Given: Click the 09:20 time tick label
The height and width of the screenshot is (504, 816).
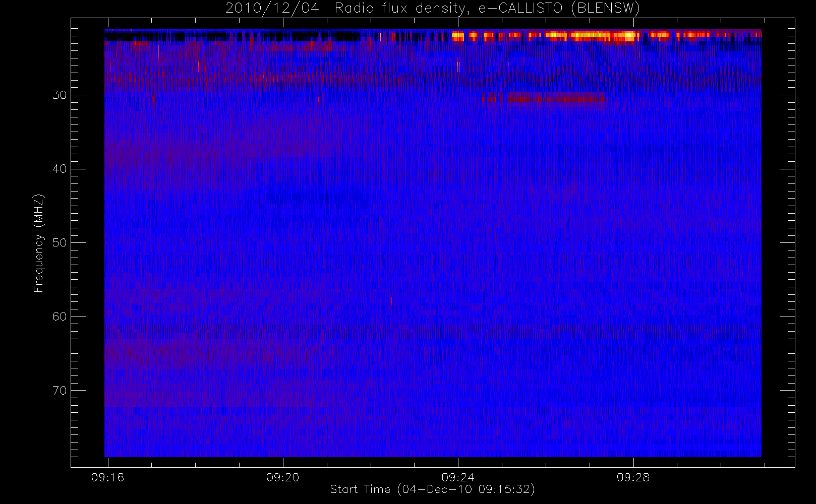Looking at the screenshot, I should [283, 477].
